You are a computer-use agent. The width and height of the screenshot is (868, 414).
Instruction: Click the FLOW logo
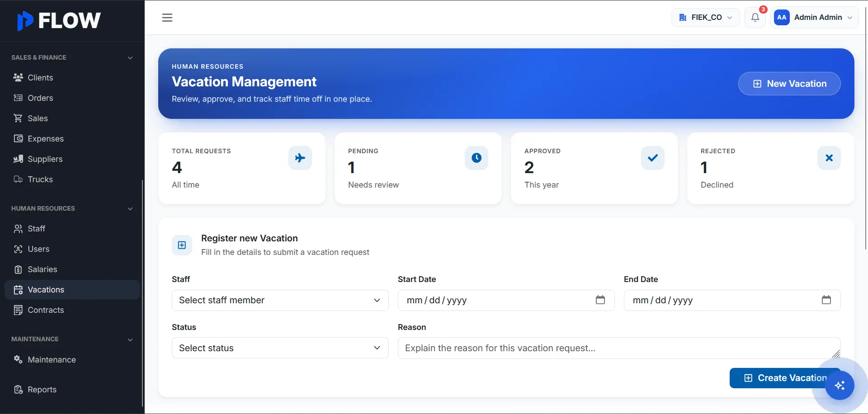click(x=59, y=20)
